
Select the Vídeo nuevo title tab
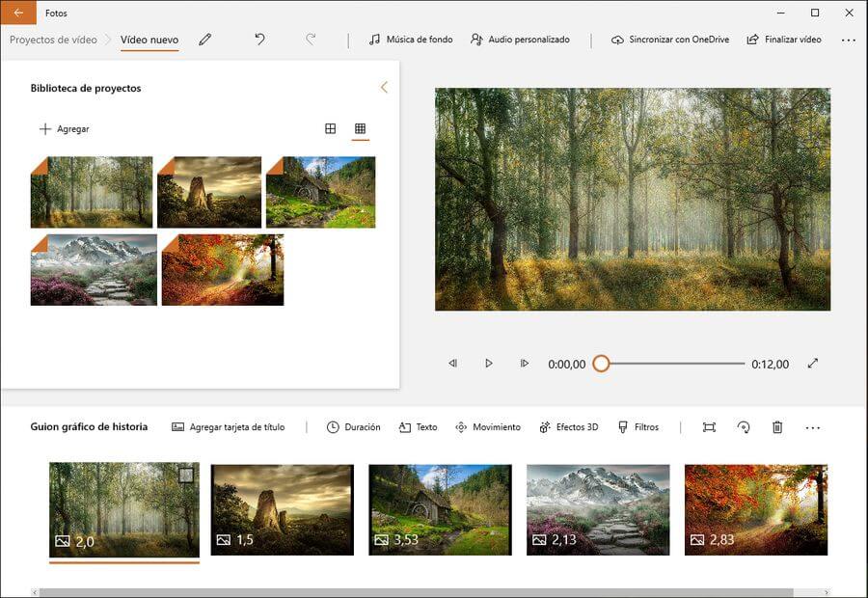click(149, 40)
